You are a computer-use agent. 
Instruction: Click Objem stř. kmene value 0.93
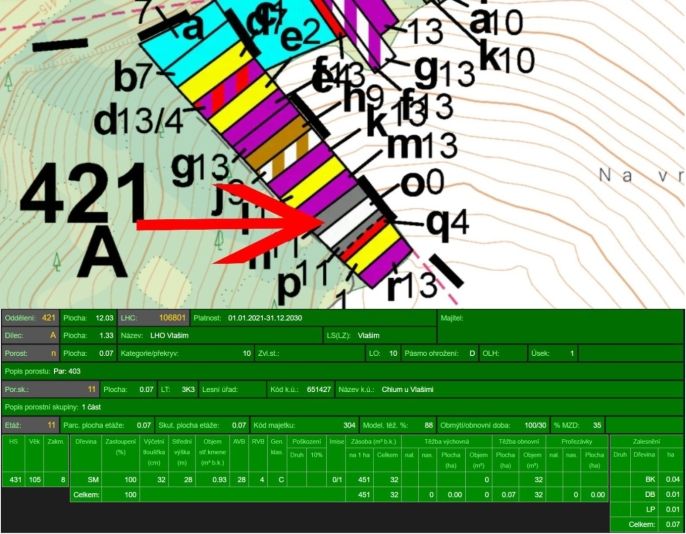219,479
